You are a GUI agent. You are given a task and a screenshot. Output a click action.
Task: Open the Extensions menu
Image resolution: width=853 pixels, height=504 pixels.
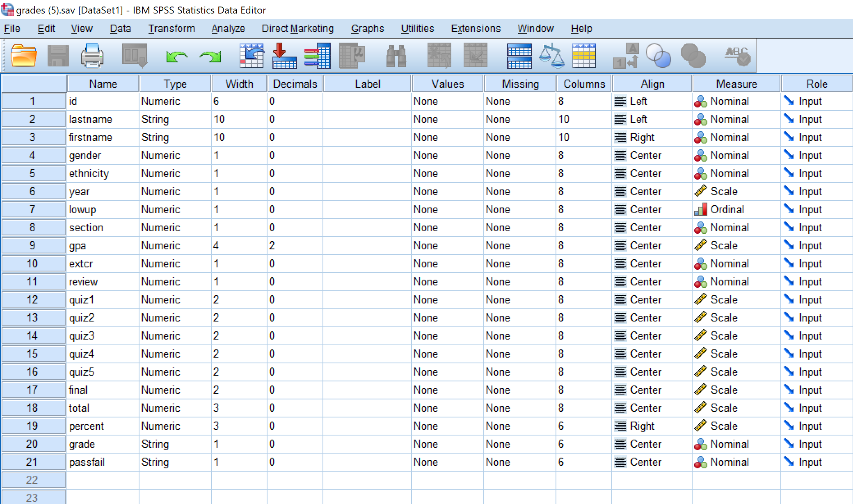coord(476,28)
